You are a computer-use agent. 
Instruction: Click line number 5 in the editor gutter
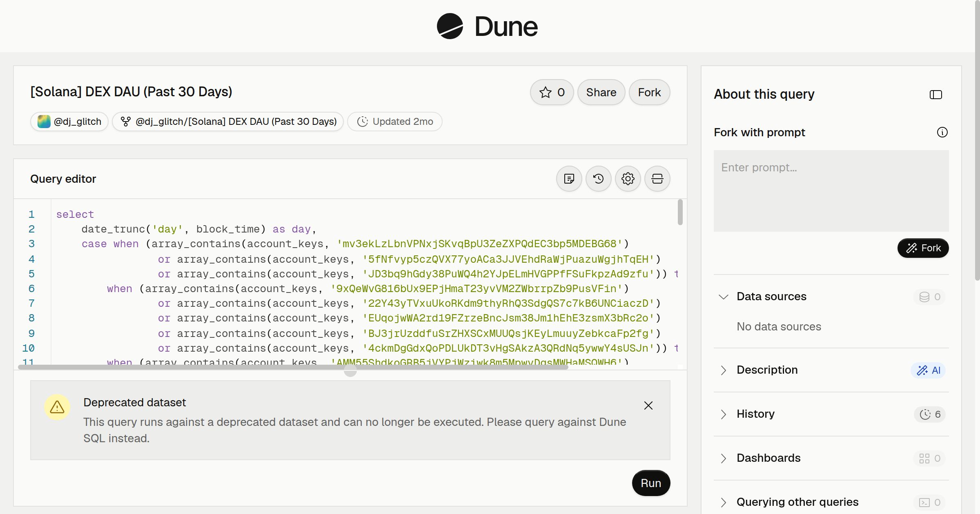[31, 274]
